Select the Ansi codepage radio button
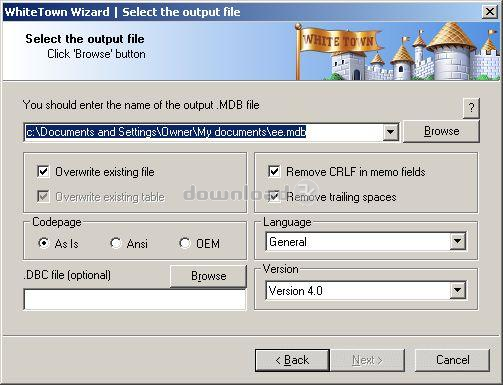The width and height of the screenshot is (503, 385). coord(115,243)
